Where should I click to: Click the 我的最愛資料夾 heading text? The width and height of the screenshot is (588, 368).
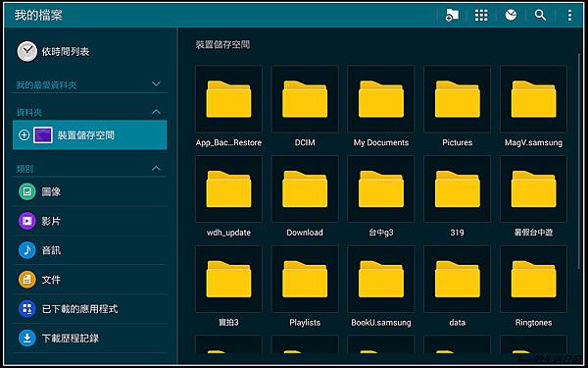[x=46, y=84]
